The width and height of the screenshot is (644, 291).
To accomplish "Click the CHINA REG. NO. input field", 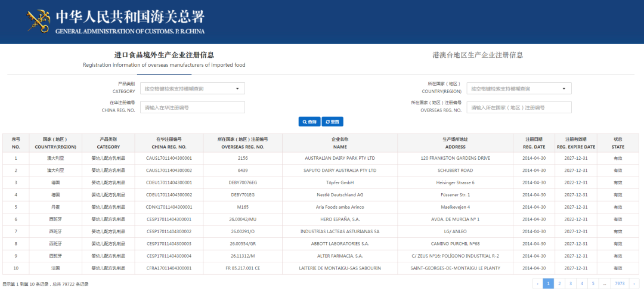I will click(x=192, y=107).
